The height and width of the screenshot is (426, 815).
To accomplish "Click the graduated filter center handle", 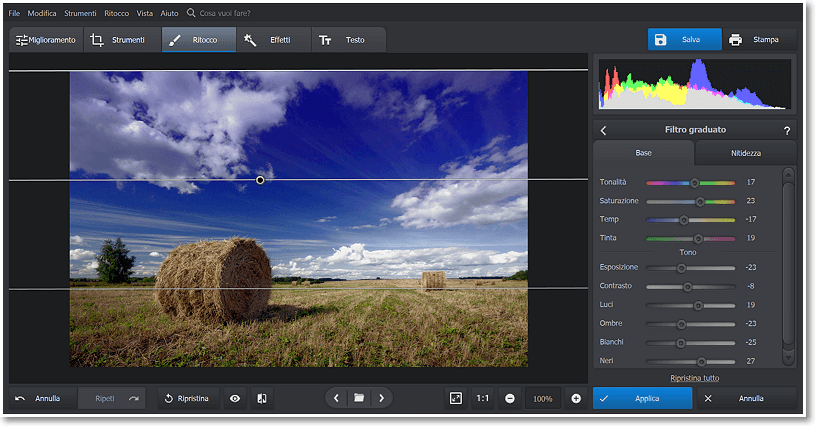I will point(260,180).
